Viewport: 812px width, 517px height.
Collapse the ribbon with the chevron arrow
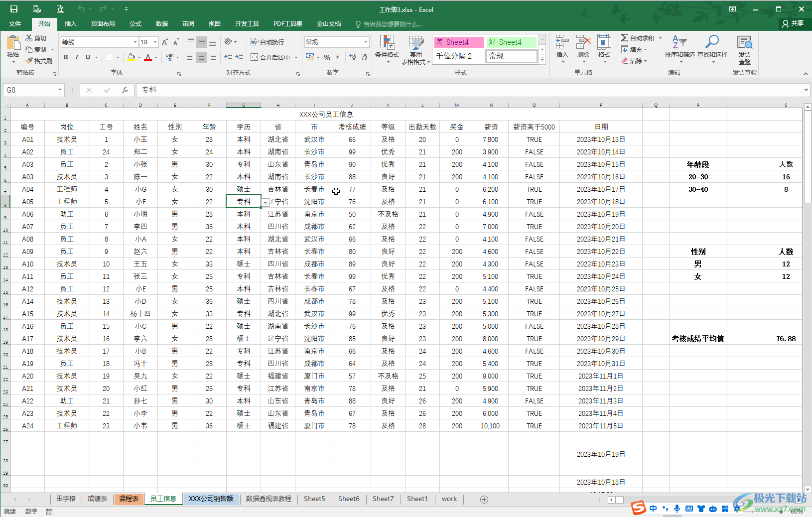pyautogui.click(x=806, y=73)
